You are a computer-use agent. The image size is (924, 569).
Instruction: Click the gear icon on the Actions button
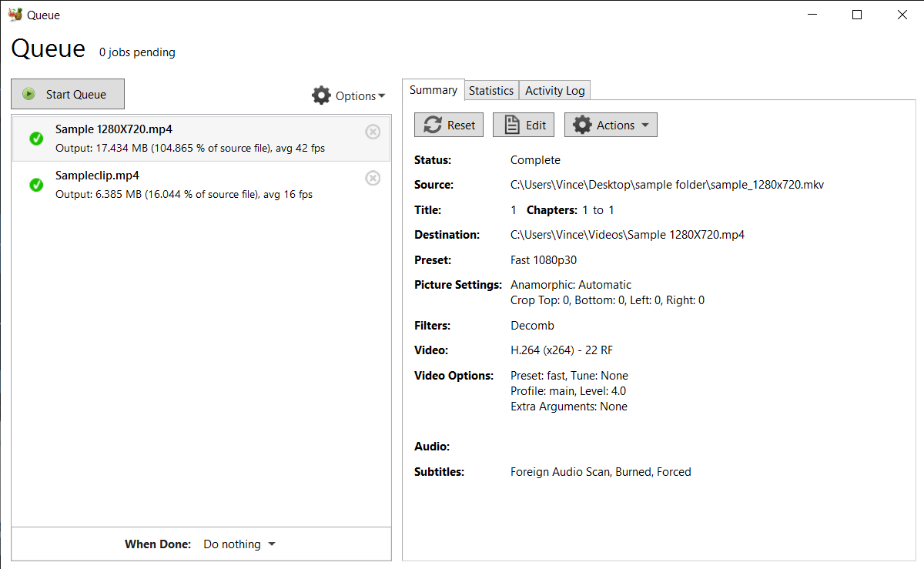point(584,124)
